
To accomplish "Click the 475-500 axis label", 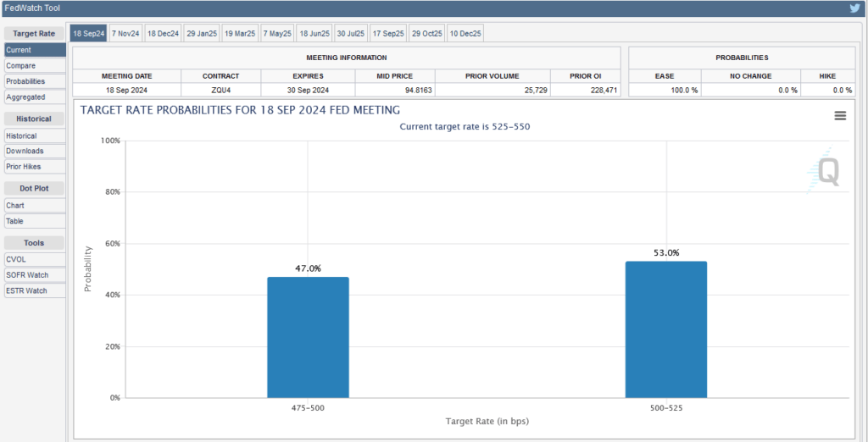I will tap(308, 407).
